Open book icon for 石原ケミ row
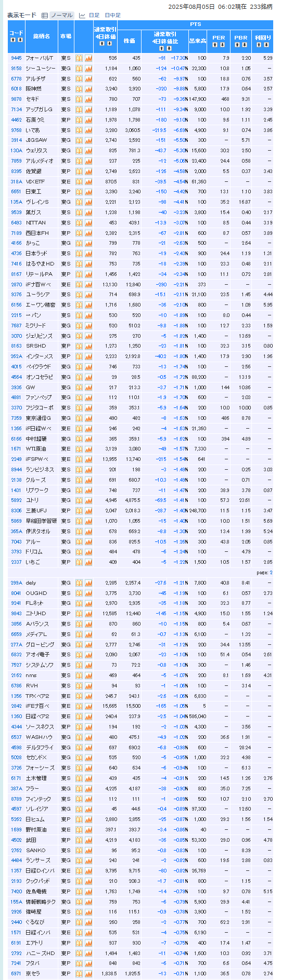The width and height of the screenshot is (281, 980). point(79,120)
